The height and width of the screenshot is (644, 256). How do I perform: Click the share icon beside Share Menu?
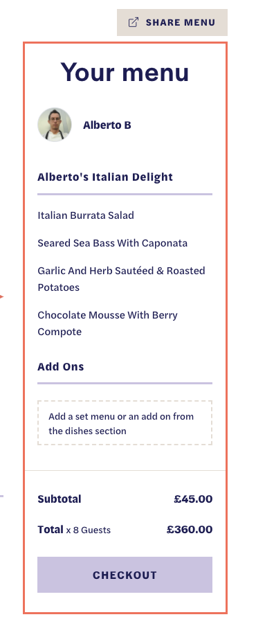(134, 22)
